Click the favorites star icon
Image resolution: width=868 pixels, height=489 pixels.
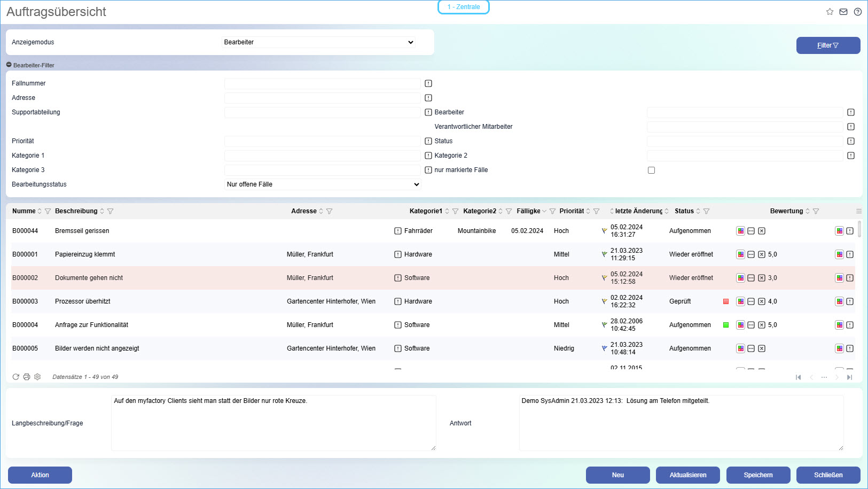click(830, 12)
